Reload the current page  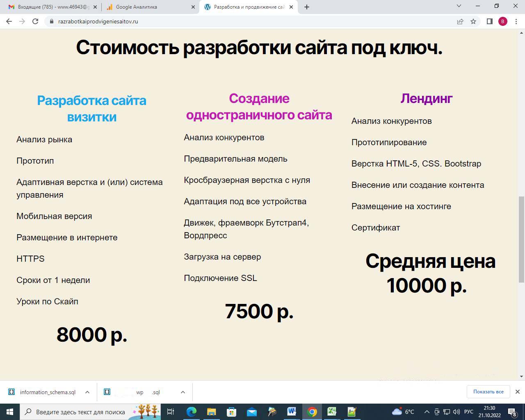pos(35,21)
